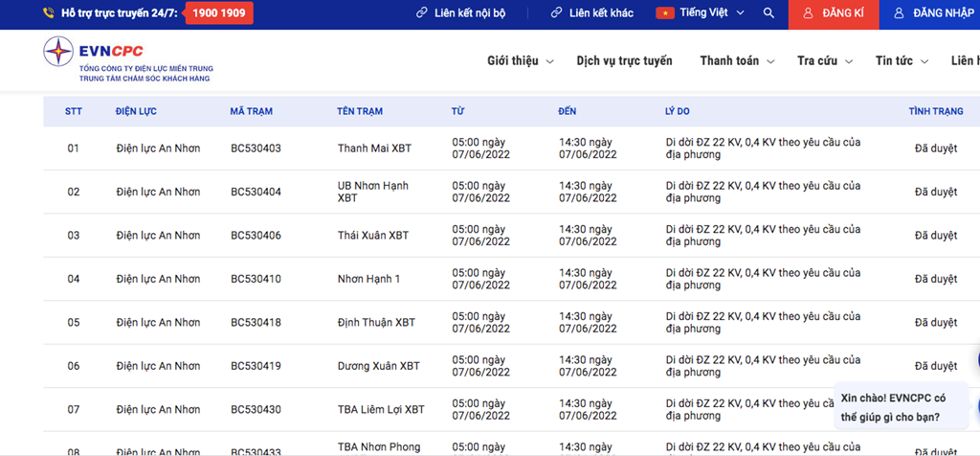Viewport: 980px width, 456px height.
Task: Click the TÌNH TRẠNG column header
Action: pyautogui.click(x=935, y=112)
